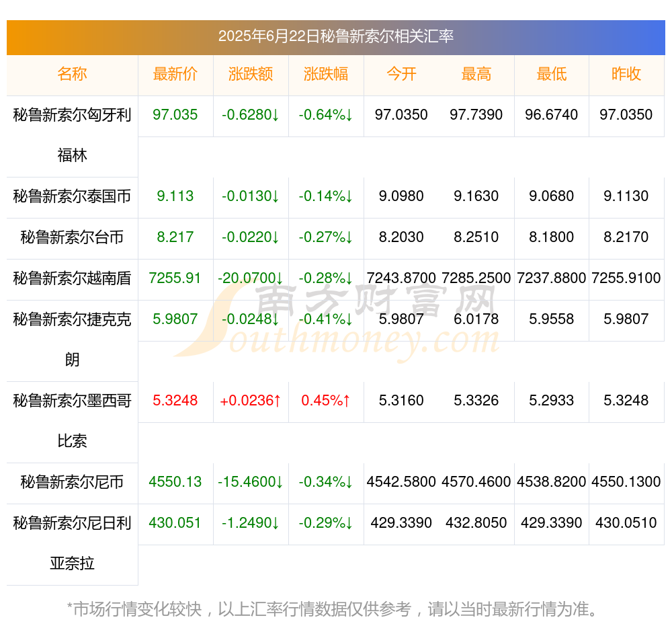Click the latest price 4550.13
Viewport: 672px width, 630px height.
175,482
